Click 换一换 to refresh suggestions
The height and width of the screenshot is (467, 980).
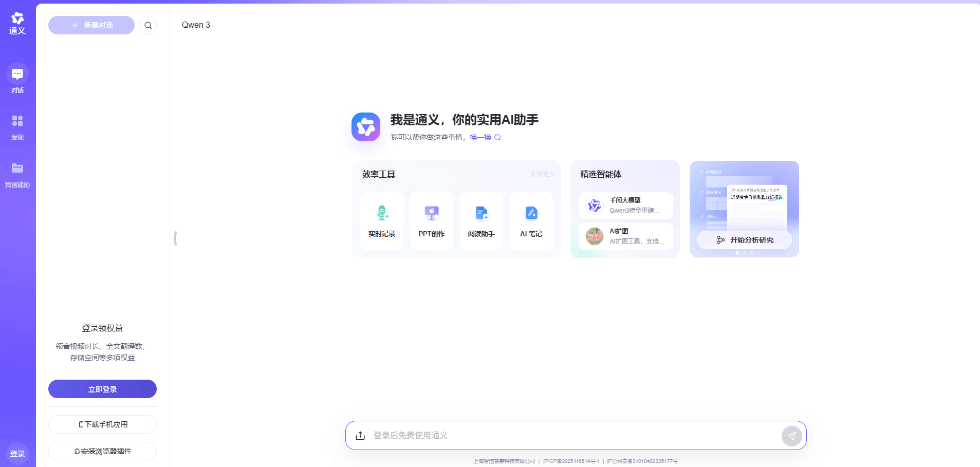[480, 137]
